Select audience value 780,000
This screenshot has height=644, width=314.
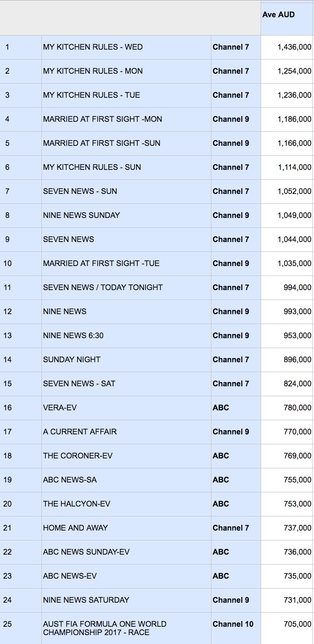coord(287,408)
